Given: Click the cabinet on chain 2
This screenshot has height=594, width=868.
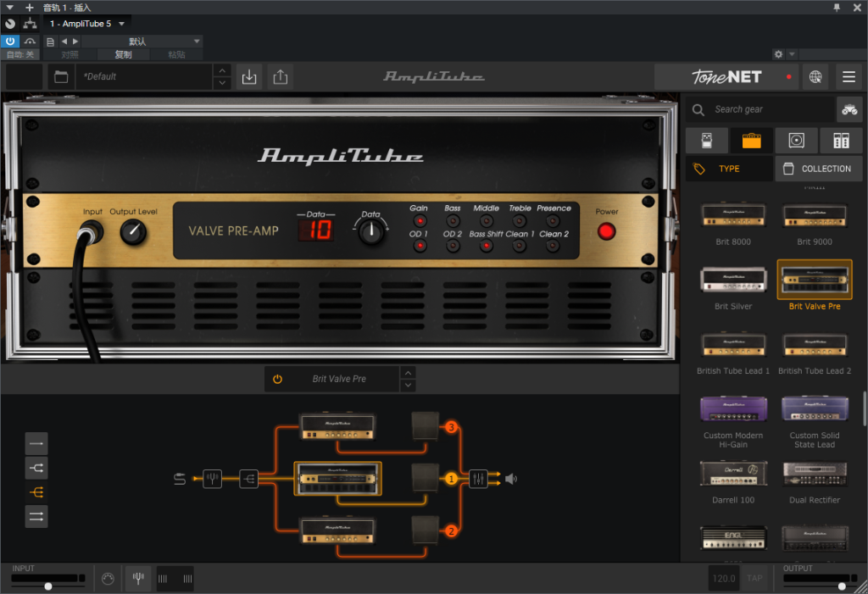Looking at the screenshot, I should pos(426,530).
